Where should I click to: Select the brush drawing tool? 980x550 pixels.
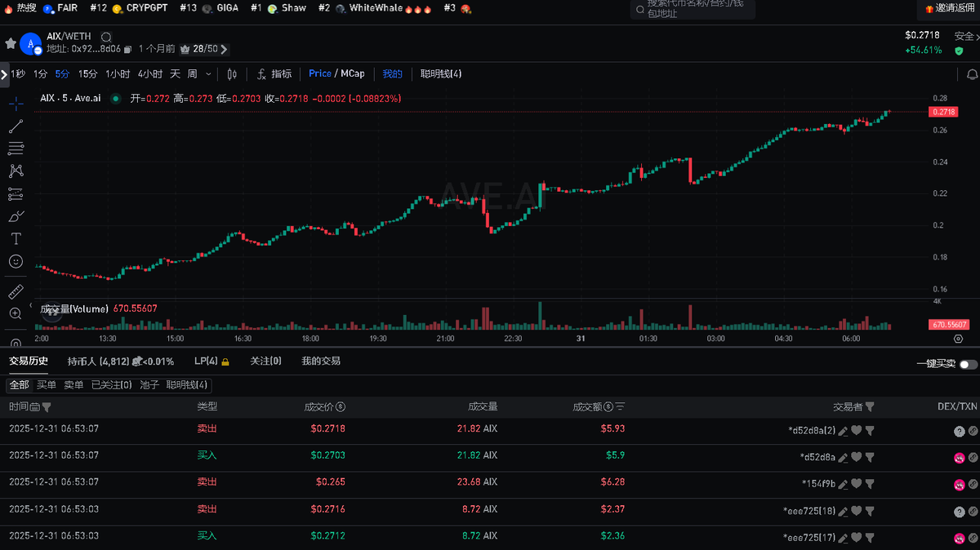15,215
